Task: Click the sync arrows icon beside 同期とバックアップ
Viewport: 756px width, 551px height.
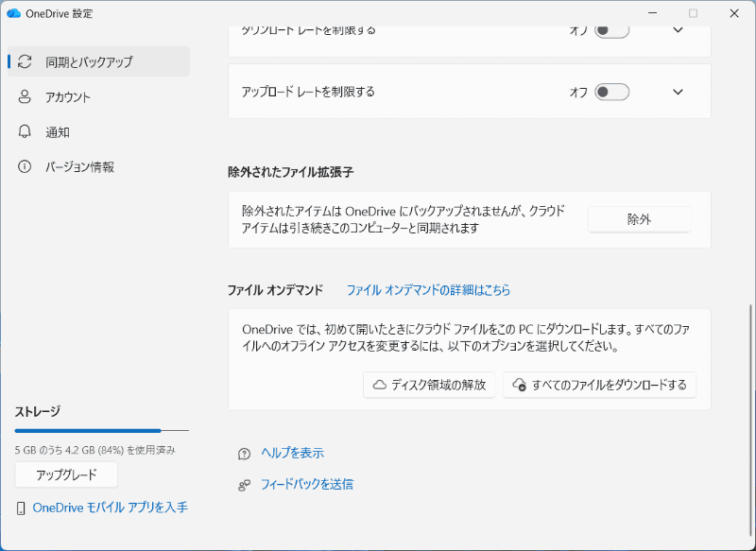Action: 25,61
